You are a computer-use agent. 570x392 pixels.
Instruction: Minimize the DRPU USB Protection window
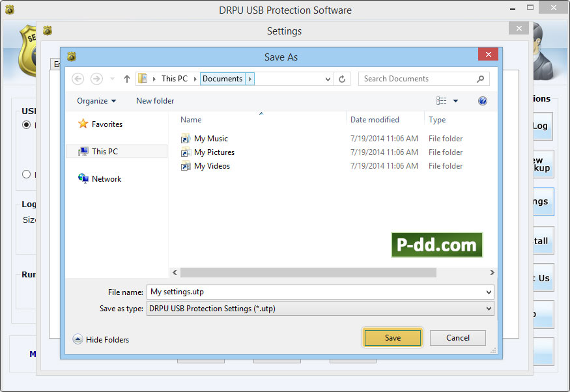[x=513, y=8]
